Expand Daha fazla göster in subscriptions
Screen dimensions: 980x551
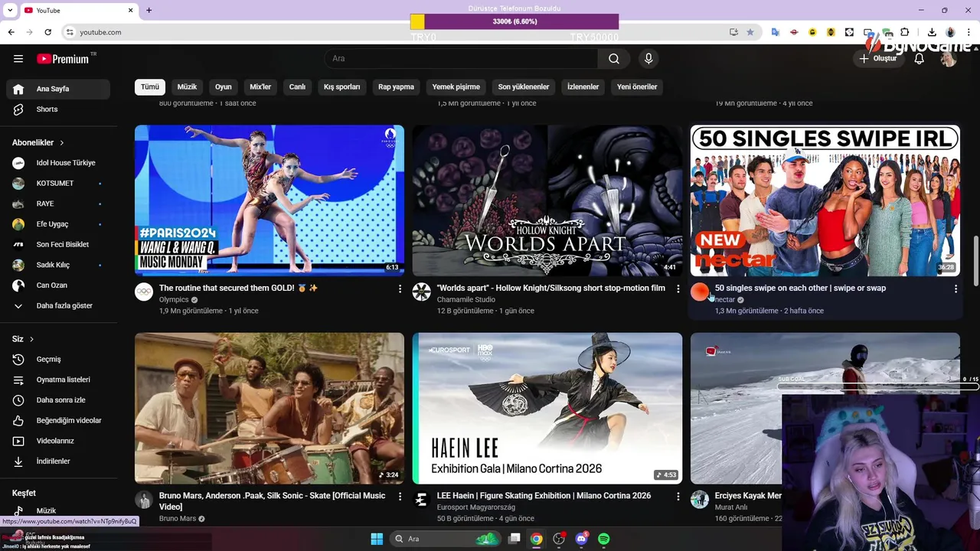coord(58,305)
